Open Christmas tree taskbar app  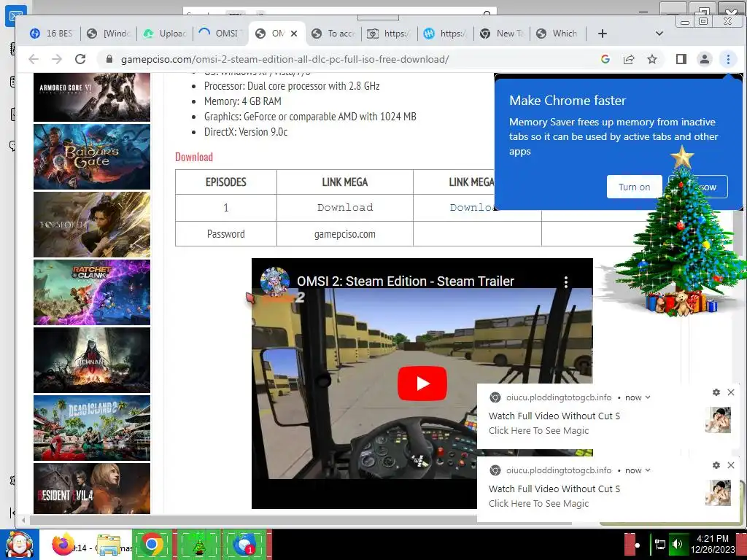198,544
